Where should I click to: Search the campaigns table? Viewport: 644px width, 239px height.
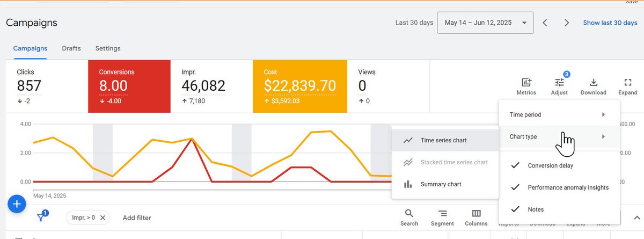point(409,218)
